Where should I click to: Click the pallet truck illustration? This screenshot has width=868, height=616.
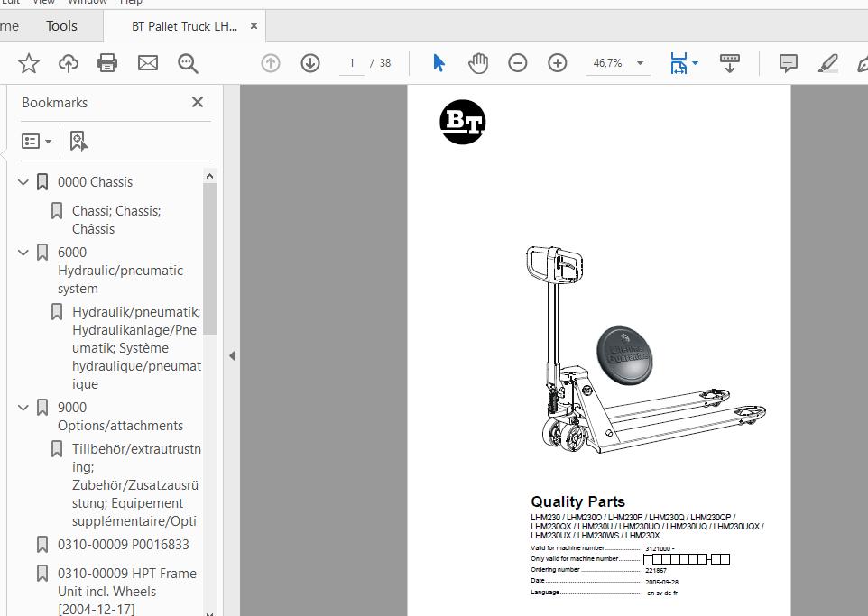click(645, 350)
